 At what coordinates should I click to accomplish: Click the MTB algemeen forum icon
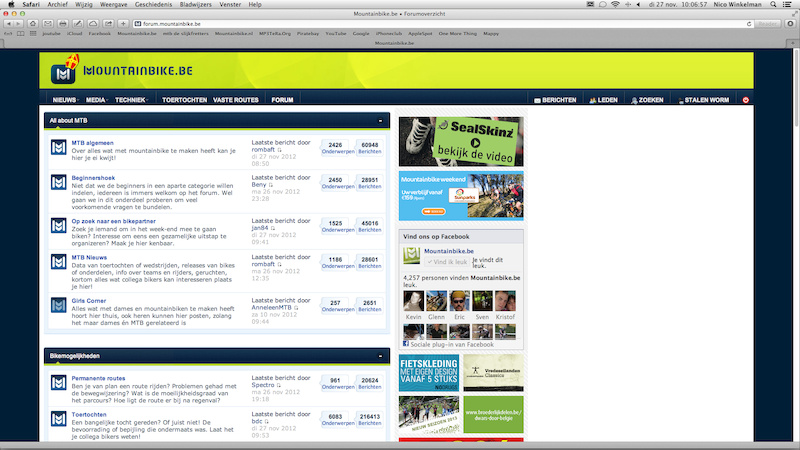tap(58, 149)
